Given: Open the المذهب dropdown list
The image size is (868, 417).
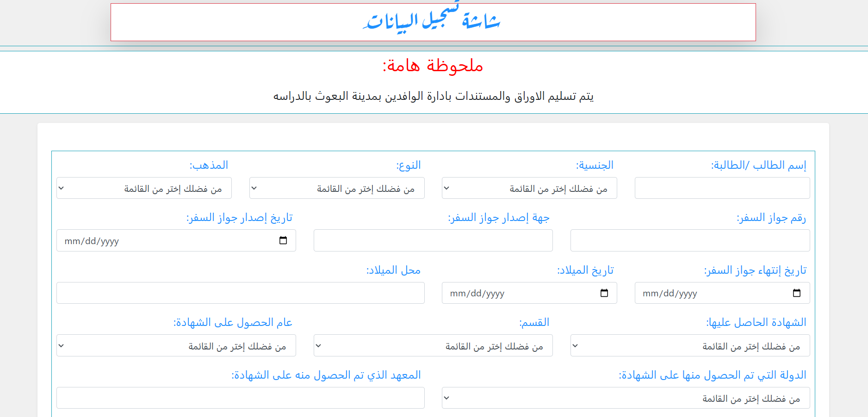Looking at the screenshot, I should [x=144, y=188].
